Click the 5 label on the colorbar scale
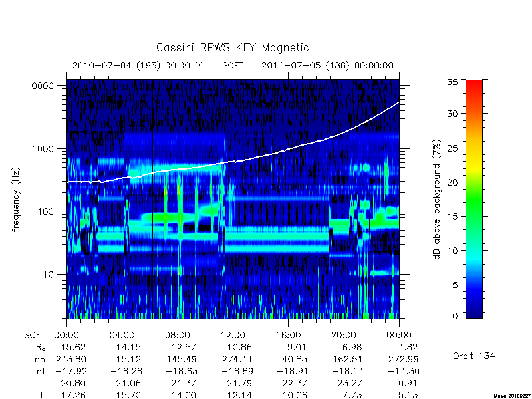Image resolution: width=532 pixels, height=399 pixels. pyautogui.click(x=455, y=285)
